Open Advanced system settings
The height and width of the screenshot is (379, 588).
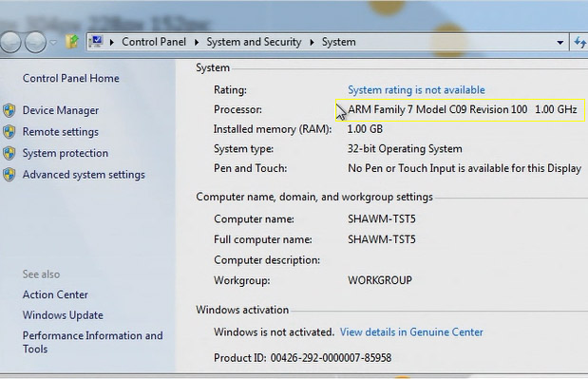[x=84, y=175]
